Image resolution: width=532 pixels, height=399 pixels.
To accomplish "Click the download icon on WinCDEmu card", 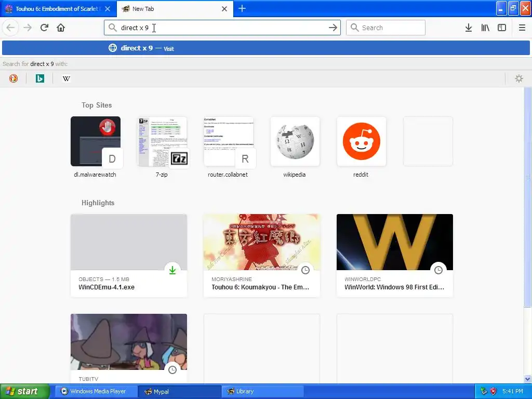I will pos(172,270).
